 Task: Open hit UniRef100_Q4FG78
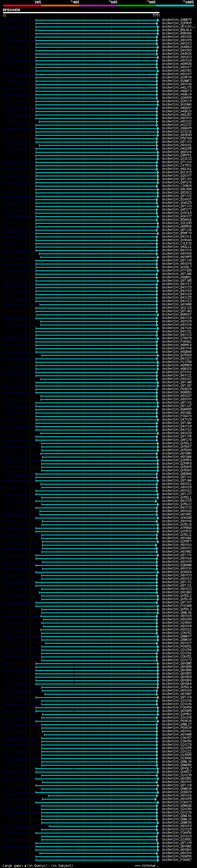tap(177, 440)
